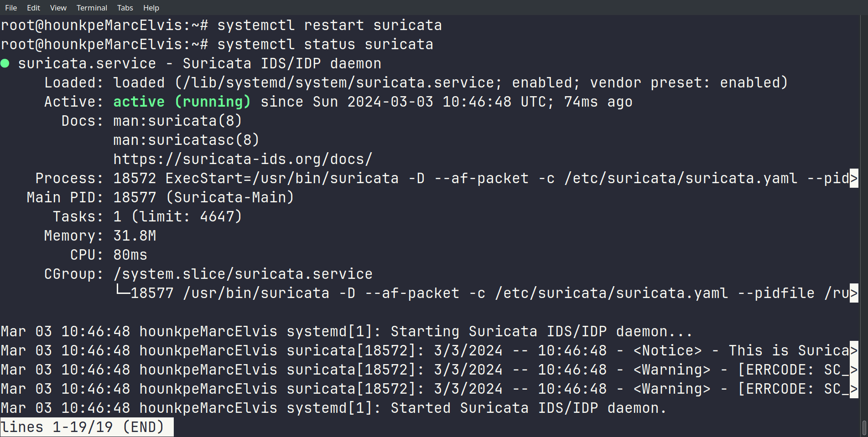The height and width of the screenshot is (437, 868).
Task: Click the "systemctl restart suricata" command line
Action: [x=329, y=25]
